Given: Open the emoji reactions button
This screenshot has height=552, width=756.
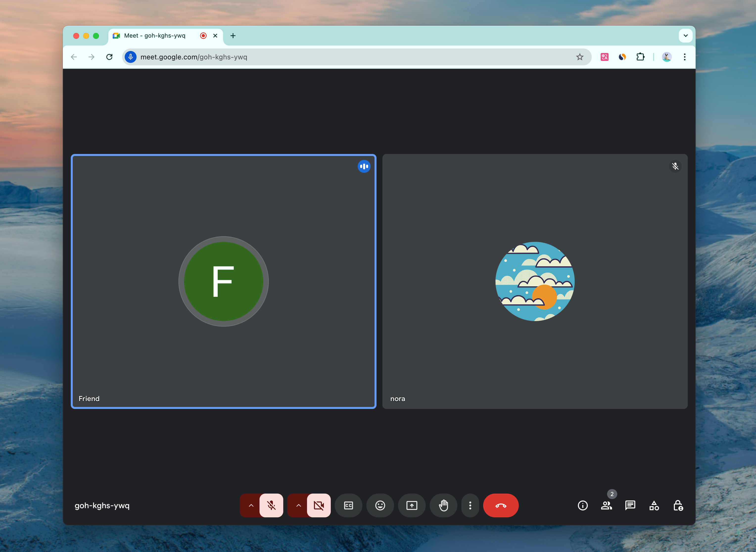Looking at the screenshot, I should click(x=380, y=505).
